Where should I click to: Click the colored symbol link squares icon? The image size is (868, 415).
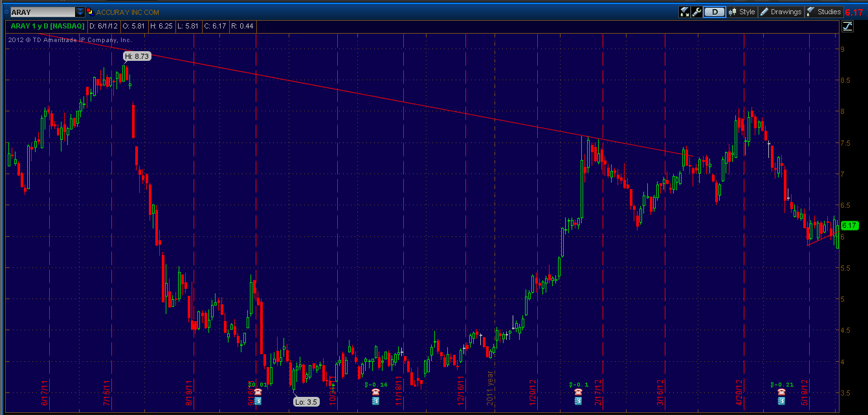pos(90,12)
